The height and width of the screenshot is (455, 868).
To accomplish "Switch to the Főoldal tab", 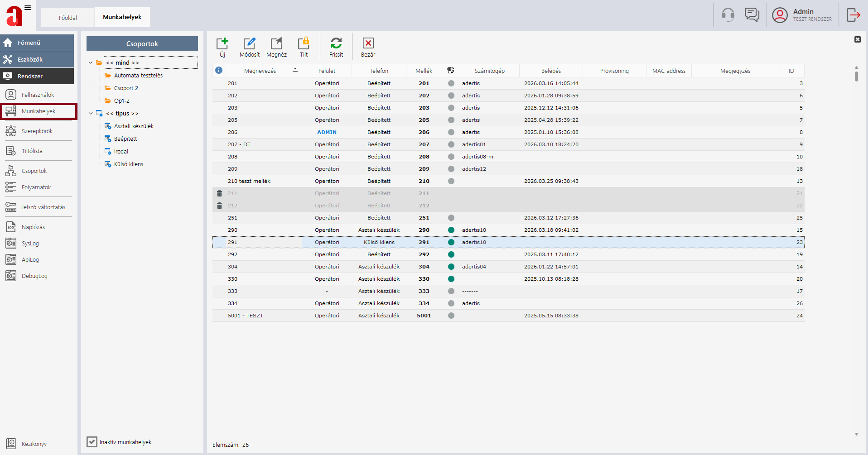I will tap(68, 18).
